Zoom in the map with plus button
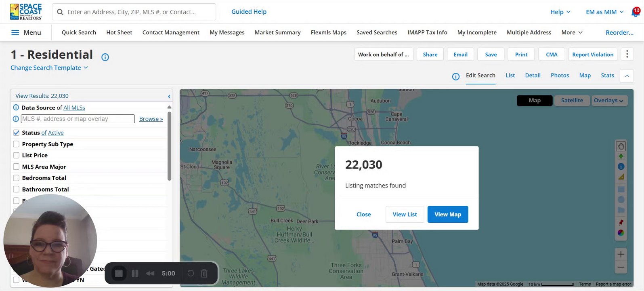The height and width of the screenshot is (291, 644). (x=621, y=254)
